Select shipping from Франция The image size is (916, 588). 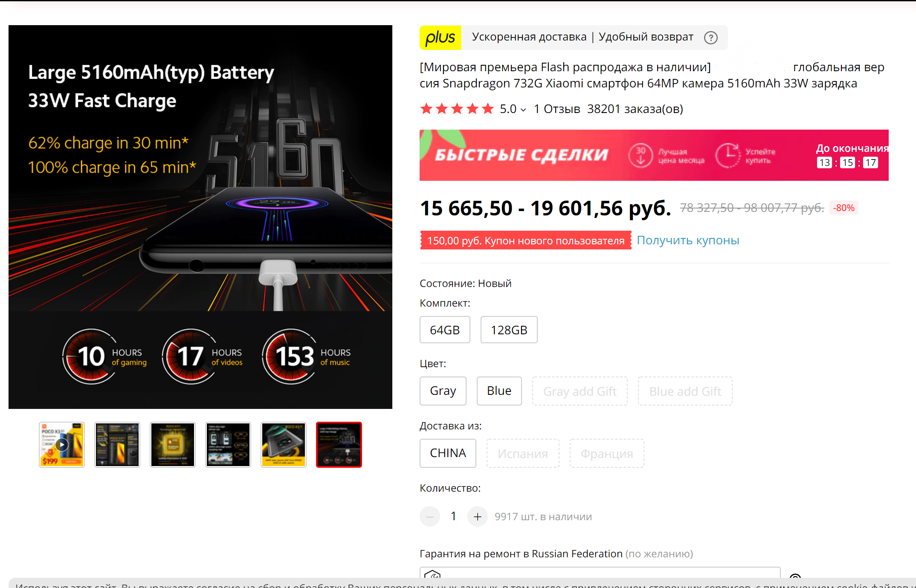(x=607, y=453)
